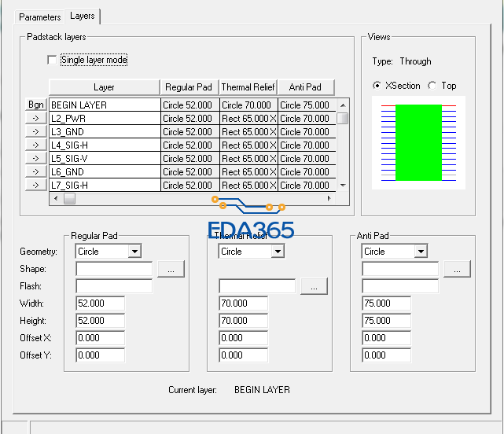The width and height of the screenshot is (504, 434).
Task: Click the Regular Pad Offset Y field
Action: pyautogui.click(x=101, y=355)
